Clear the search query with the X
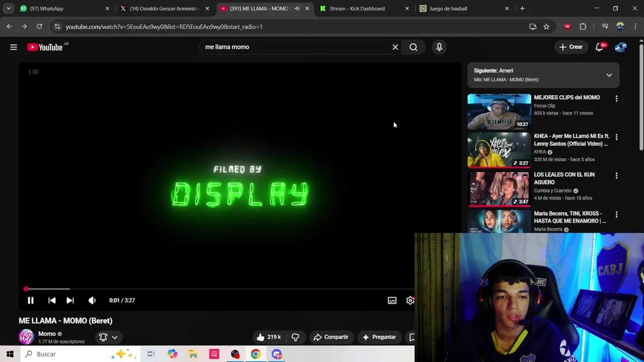Image resolution: width=644 pixels, height=362 pixels. pyautogui.click(x=395, y=47)
